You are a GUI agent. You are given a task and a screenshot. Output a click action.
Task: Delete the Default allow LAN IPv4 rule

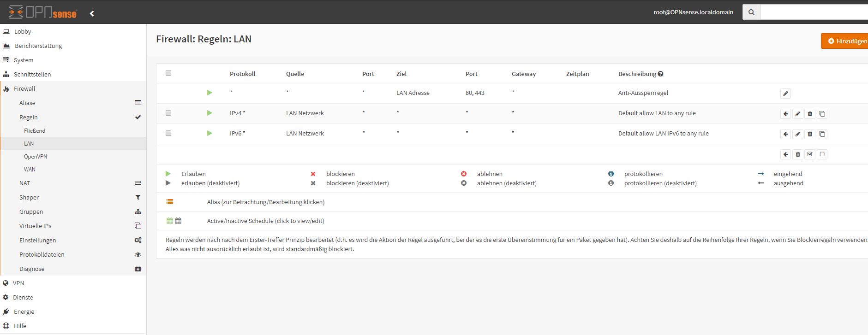(x=810, y=114)
